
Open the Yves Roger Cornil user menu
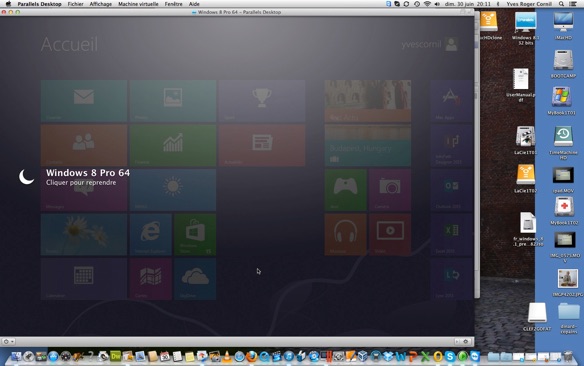529,4
